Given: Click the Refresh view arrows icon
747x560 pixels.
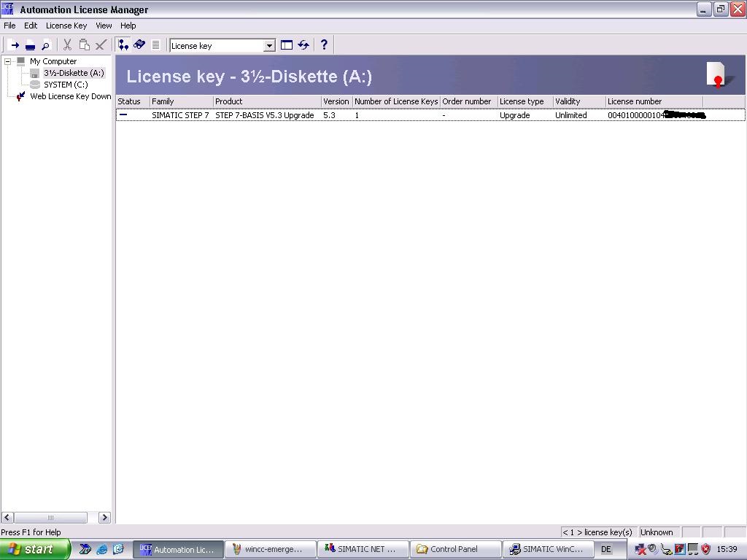Looking at the screenshot, I should [303, 45].
